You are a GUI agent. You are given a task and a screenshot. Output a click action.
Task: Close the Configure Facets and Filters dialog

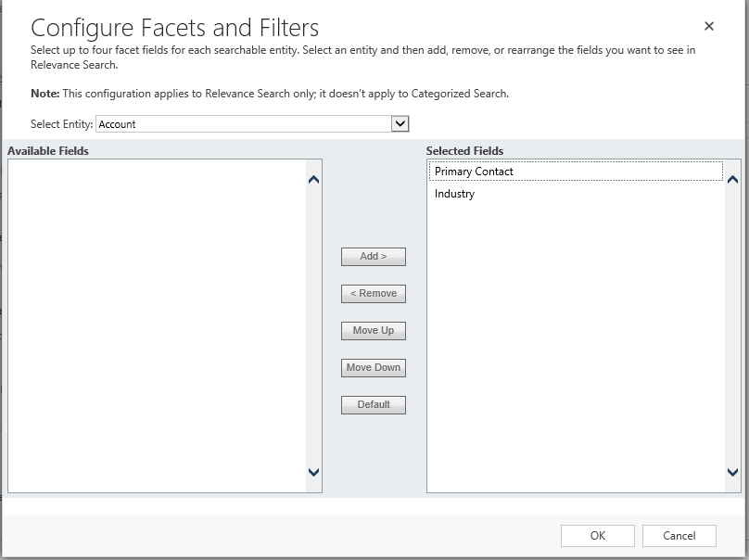tap(709, 27)
